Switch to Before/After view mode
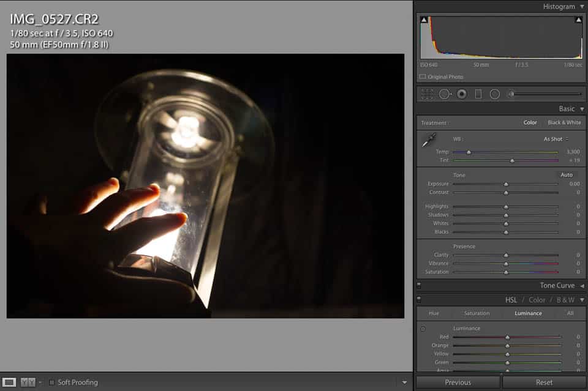The width and height of the screenshot is (588, 391). pyautogui.click(x=28, y=382)
